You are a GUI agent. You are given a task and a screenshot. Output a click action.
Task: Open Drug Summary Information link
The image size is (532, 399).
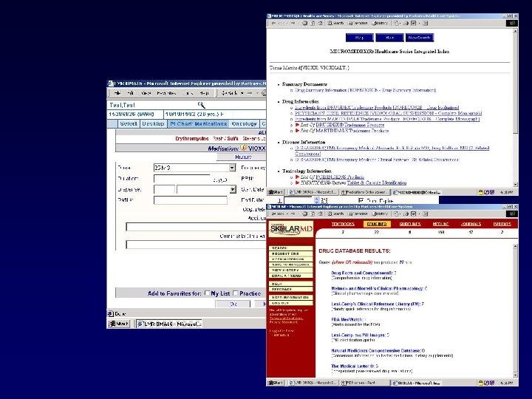point(365,90)
